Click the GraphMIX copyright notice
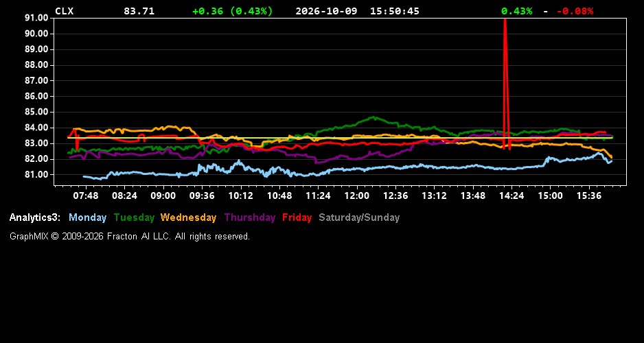The height and width of the screenshot is (343, 644). click(130, 236)
